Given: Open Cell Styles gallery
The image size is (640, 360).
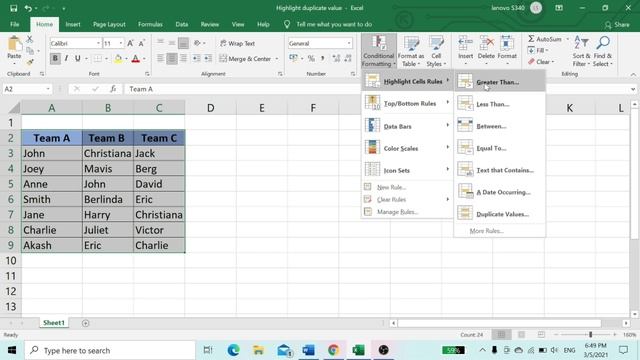Looking at the screenshot, I should 436,51.
